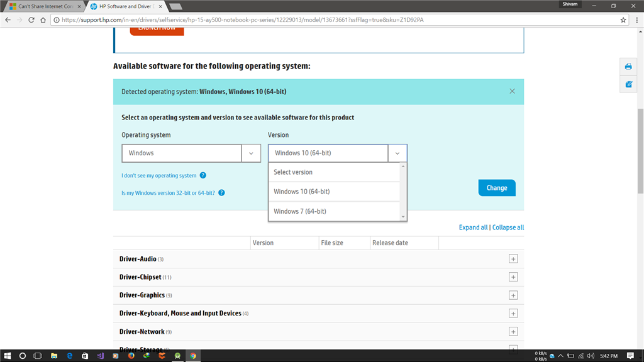
Task: Click Chrome icon in taskbar
Action: point(193,356)
